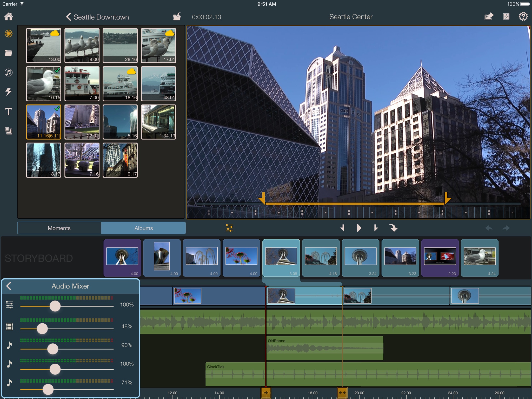The height and width of the screenshot is (399, 532).
Task: Select the 3.24 Space Needle storyboard clip
Action: point(361,258)
